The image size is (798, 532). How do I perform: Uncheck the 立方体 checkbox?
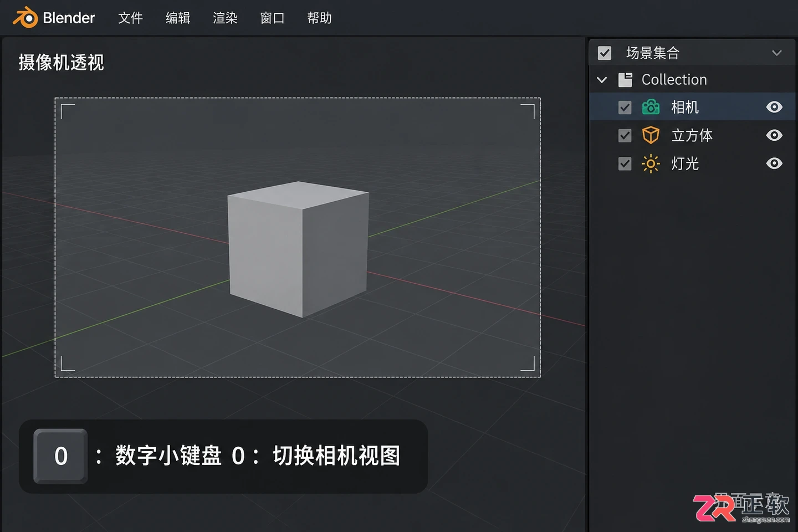(625, 136)
